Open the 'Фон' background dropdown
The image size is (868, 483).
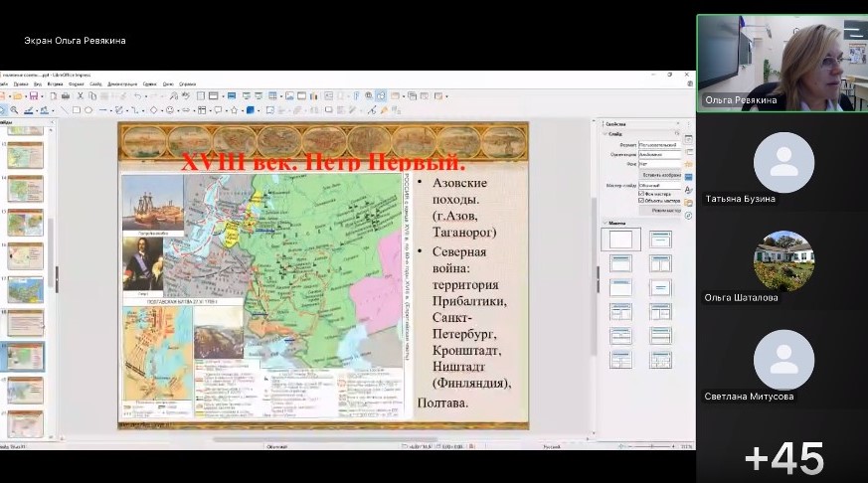(659, 163)
